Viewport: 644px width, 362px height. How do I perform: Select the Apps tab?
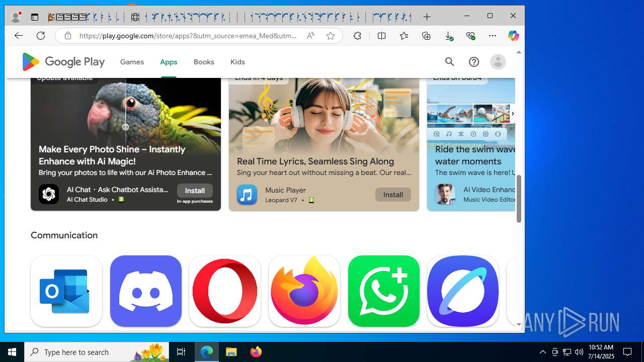(169, 62)
